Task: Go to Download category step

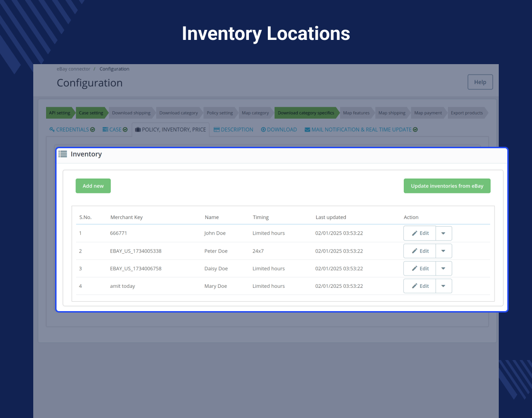Action: (x=179, y=113)
